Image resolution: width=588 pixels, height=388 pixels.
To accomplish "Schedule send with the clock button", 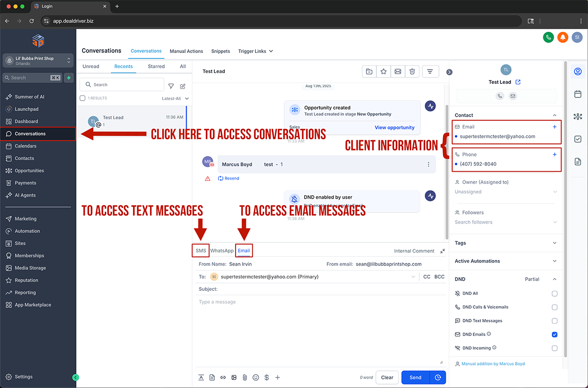I will tap(438, 377).
